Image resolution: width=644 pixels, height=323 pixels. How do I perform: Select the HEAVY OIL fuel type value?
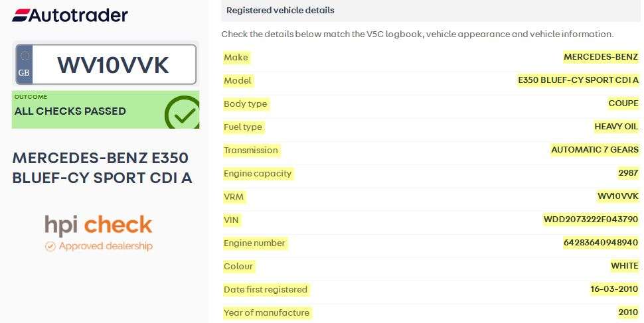tap(615, 127)
